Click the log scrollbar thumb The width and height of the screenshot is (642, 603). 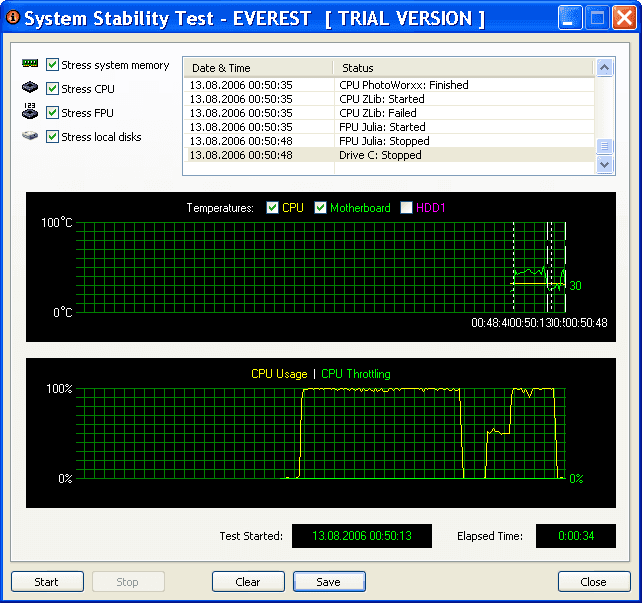click(605, 146)
